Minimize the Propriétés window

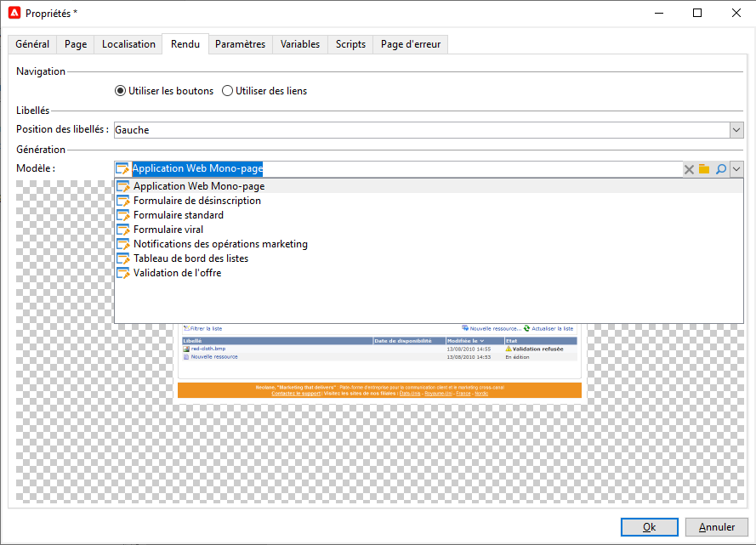click(x=659, y=13)
